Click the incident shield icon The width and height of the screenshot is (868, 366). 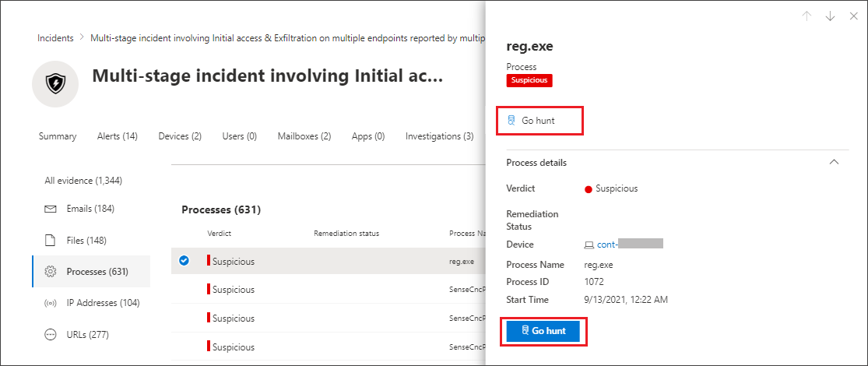point(54,84)
